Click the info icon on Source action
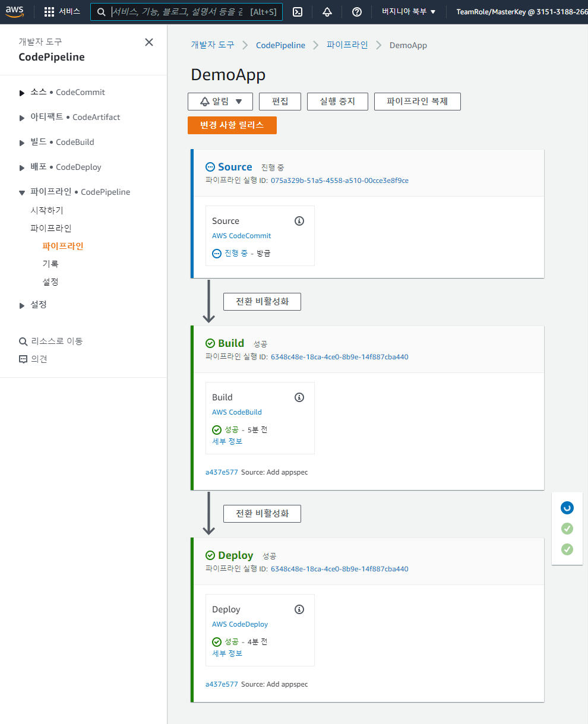 (299, 221)
